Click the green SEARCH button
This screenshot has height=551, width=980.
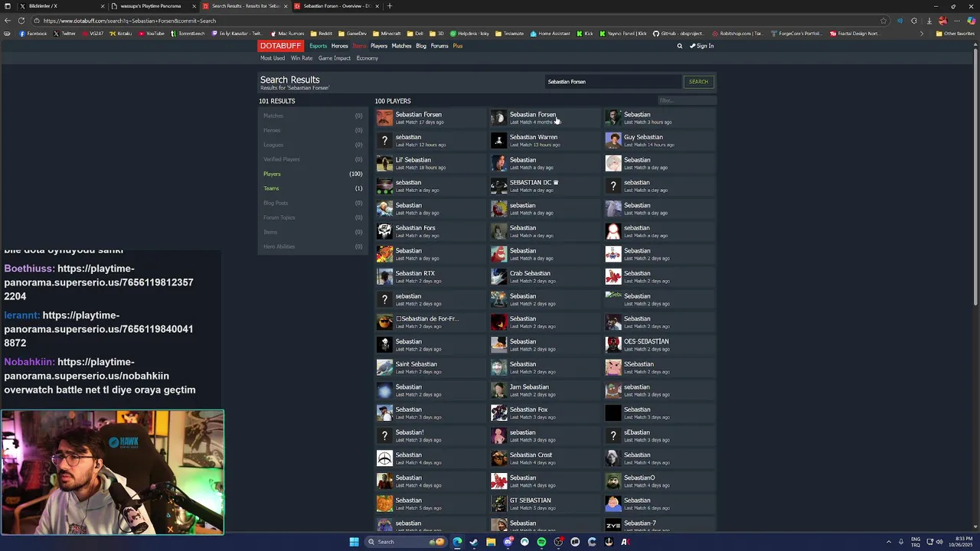(x=698, y=82)
